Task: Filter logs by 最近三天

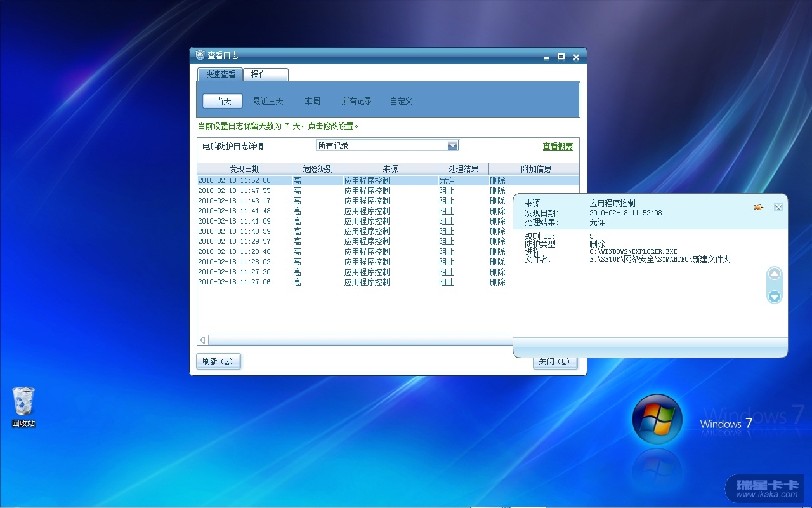Action: tap(268, 101)
